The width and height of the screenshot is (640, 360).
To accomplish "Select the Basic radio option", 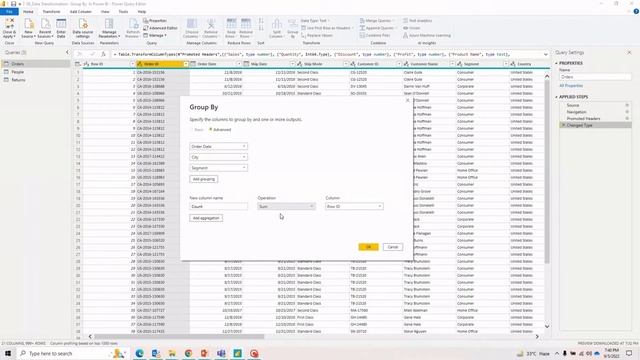I will (196, 129).
